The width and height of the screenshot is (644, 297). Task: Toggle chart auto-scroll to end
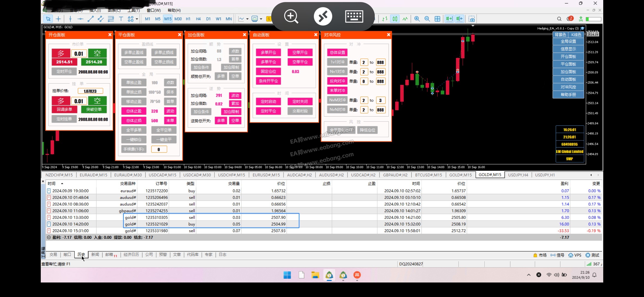(449, 19)
